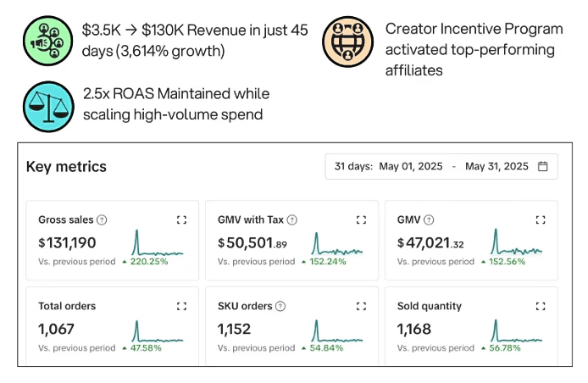Click the help icon next to GMV with Tax

[292, 220]
